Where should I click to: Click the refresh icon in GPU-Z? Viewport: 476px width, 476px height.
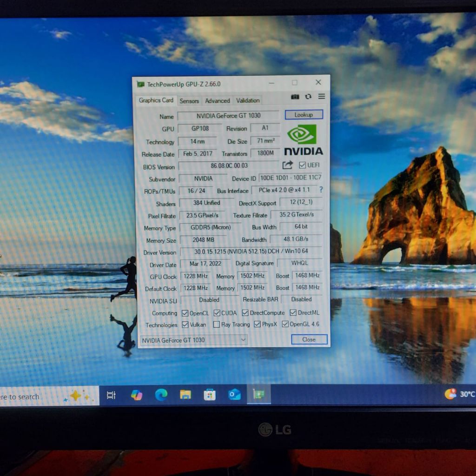308,97
